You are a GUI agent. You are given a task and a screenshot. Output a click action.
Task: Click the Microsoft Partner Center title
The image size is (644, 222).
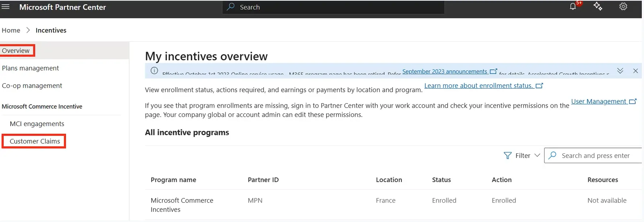coord(62,7)
